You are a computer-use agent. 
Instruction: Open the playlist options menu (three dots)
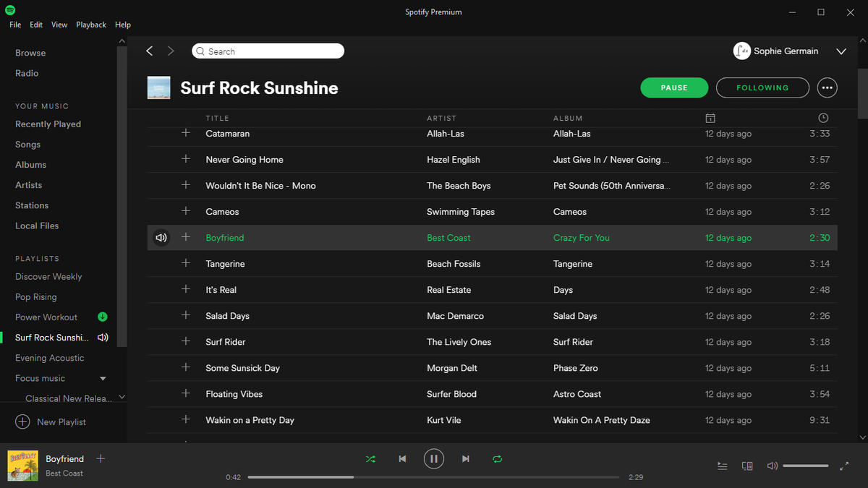click(827, 87)
